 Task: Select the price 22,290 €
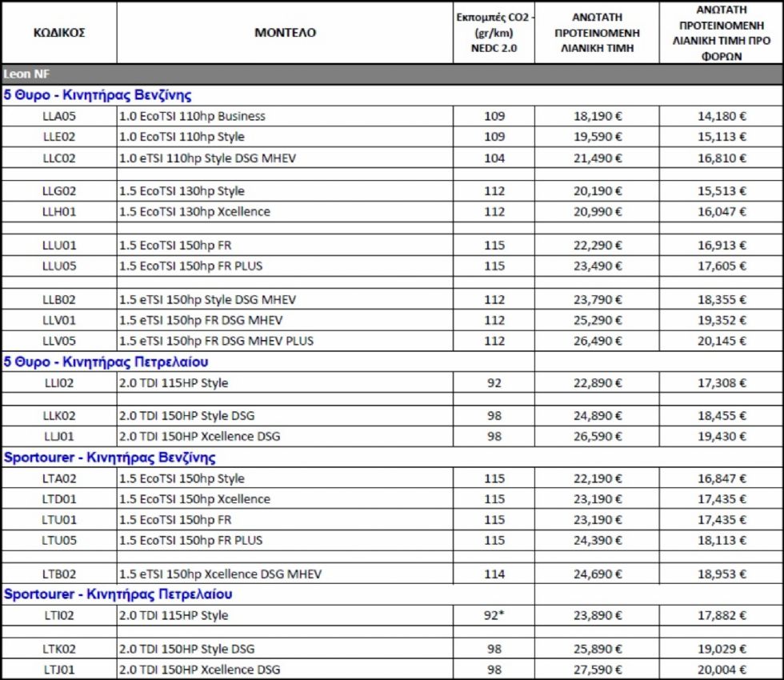[598, 246]
